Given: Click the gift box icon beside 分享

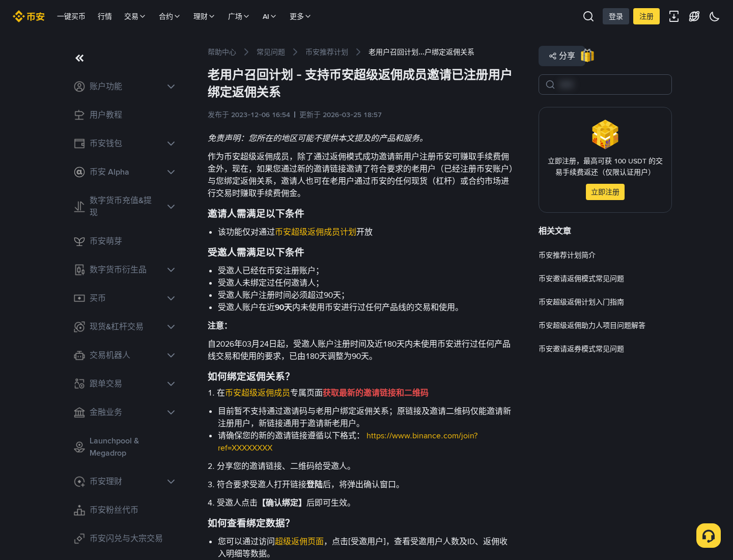Looking at the screenshot, I should 587,55.
